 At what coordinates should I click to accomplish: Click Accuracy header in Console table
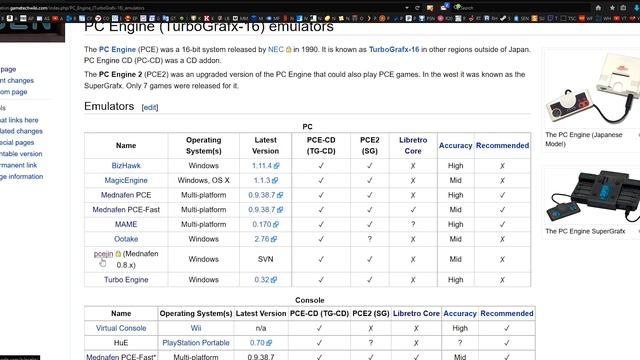point(460,313)
